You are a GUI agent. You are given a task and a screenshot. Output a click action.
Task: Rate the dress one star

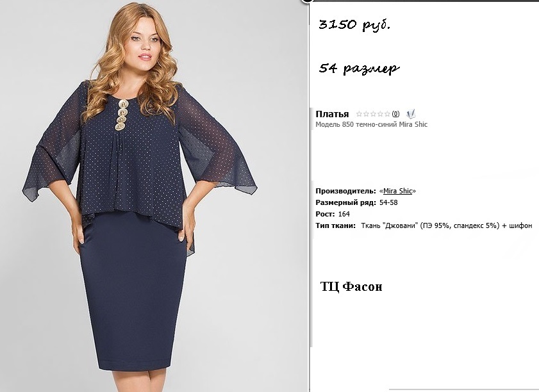pos(359,114)
